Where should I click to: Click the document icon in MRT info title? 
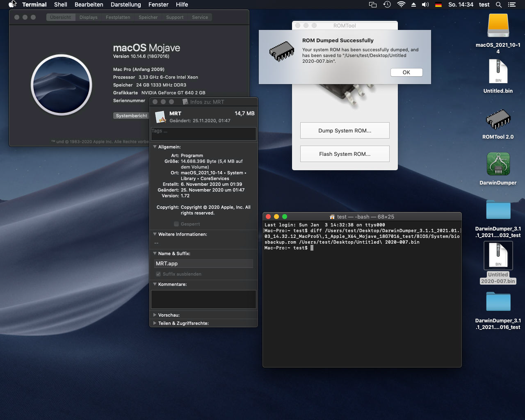pos(185,102)
